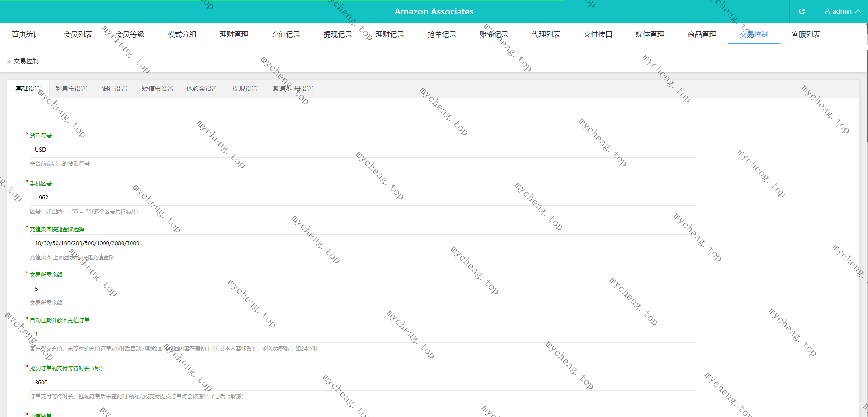Viewport: 868px width, 417px height.
Task: Open the 会员列表 menu
Action: [x=78, y=34]
